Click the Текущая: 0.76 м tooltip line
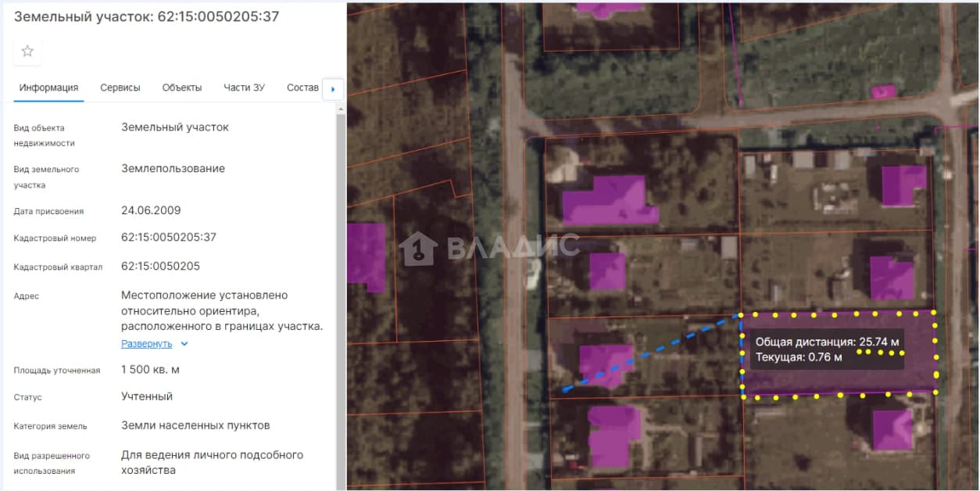Viewport: 980px width, 491px height. tap(799, 357)
